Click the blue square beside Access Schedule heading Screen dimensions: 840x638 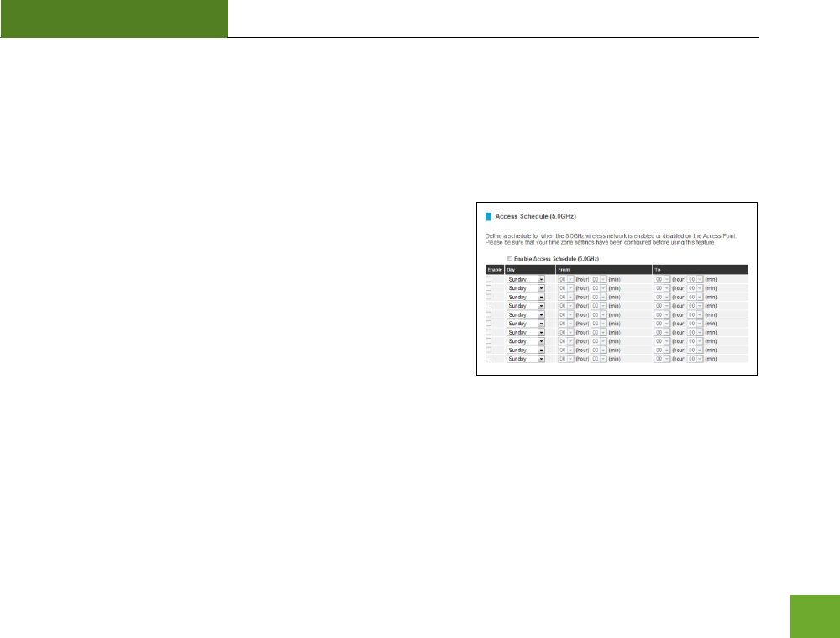click(488, 217)
